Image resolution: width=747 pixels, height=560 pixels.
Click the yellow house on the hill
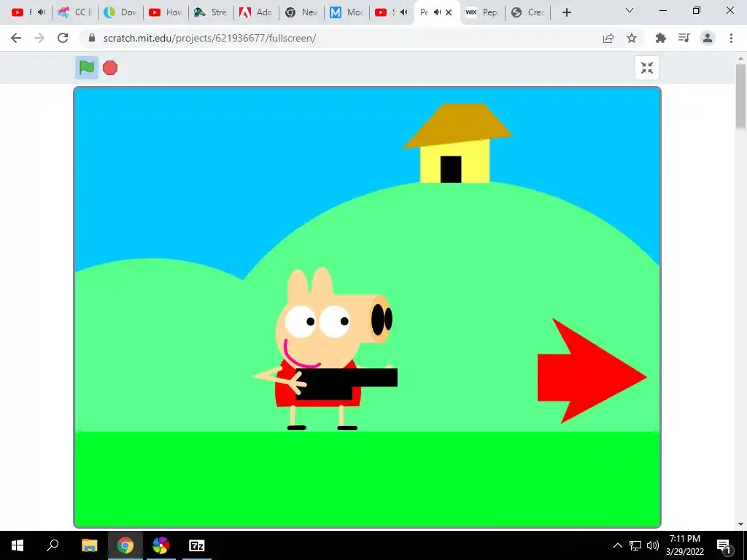(x=457, y=143)
